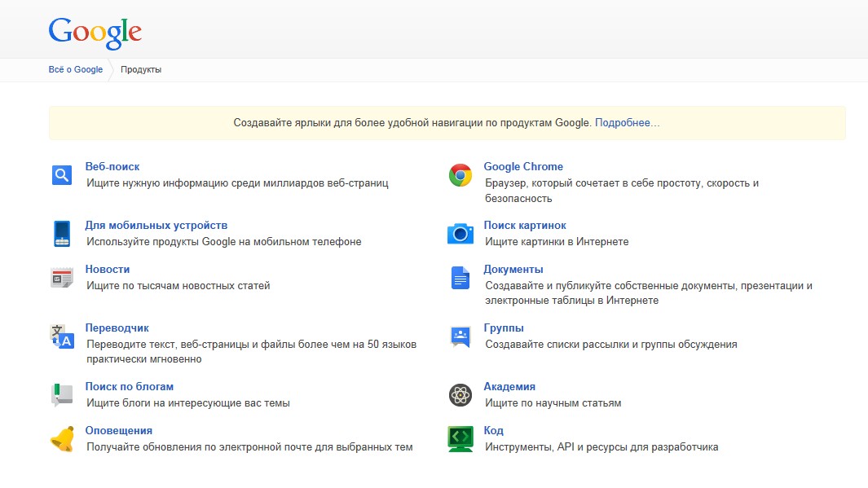
Task: Click the camera icon for Поиск картинок
Action: point(460,234)
